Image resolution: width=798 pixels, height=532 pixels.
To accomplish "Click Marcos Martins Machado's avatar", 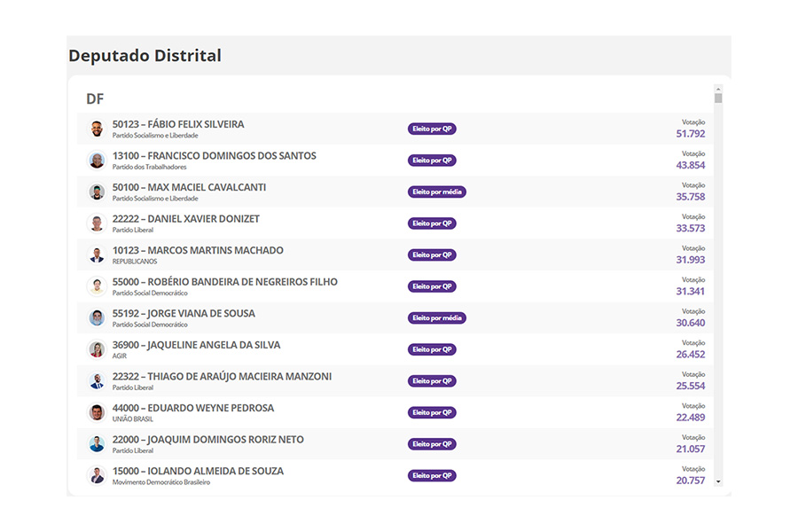I will [x=97, y=255].
